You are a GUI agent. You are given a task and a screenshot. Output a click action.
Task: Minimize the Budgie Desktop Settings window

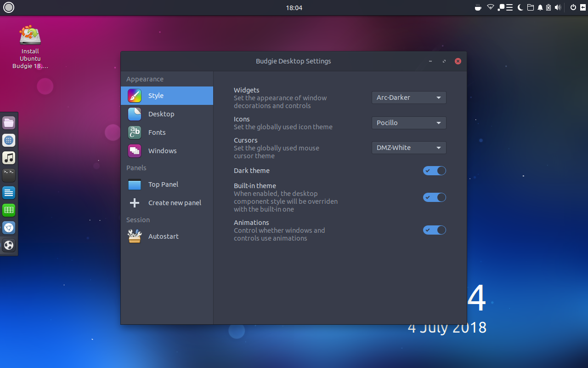430,61
